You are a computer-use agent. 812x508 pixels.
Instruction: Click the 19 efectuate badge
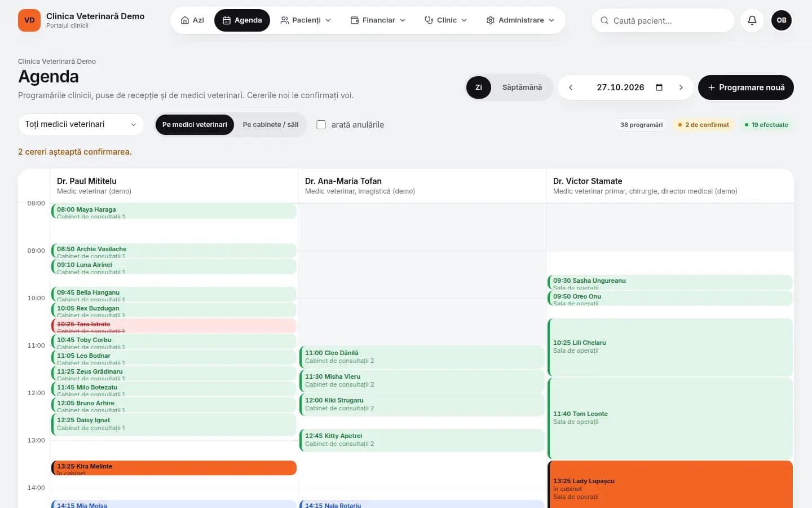point(766,125)
